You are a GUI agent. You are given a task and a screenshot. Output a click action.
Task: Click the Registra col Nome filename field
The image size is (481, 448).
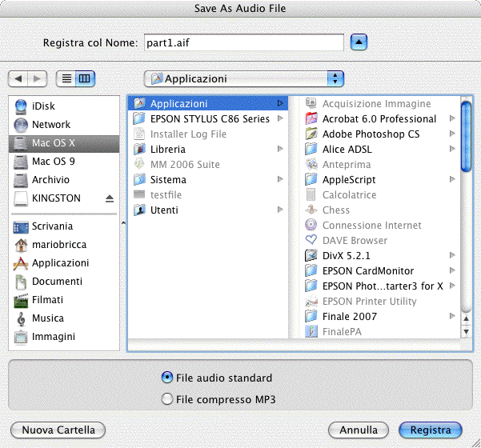[x=243, y=42]
